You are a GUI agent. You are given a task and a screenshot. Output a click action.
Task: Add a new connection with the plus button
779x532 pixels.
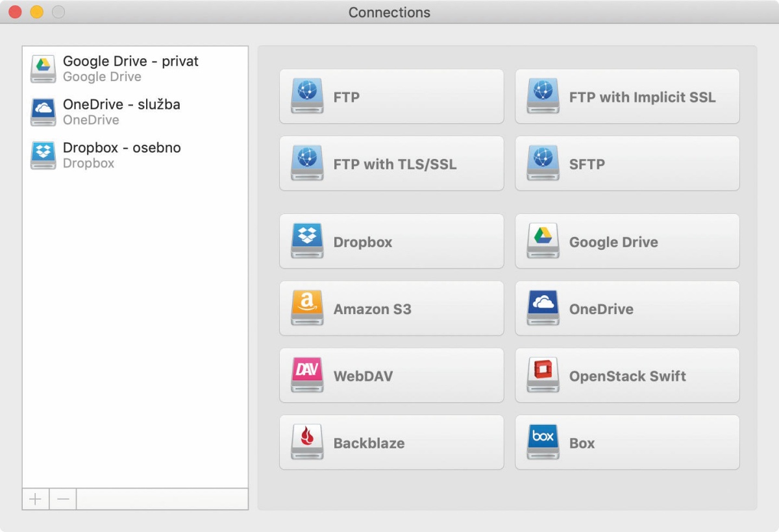36,499
